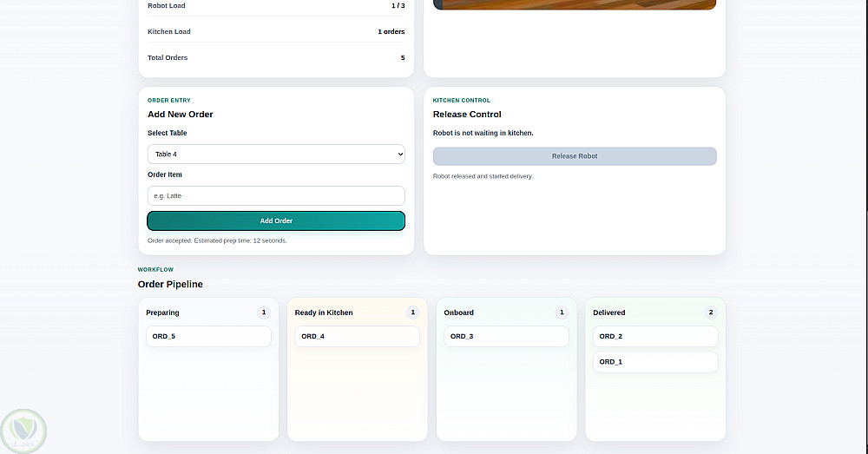Click the Robot released status message
The width and height of the screenshot is (868, 454).
(483, 176)
